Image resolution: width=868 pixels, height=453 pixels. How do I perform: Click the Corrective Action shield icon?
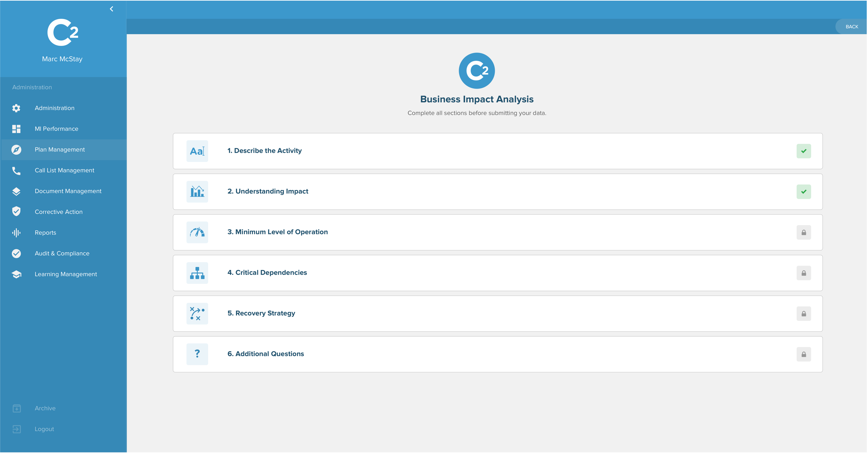click(x=16, y=211)
